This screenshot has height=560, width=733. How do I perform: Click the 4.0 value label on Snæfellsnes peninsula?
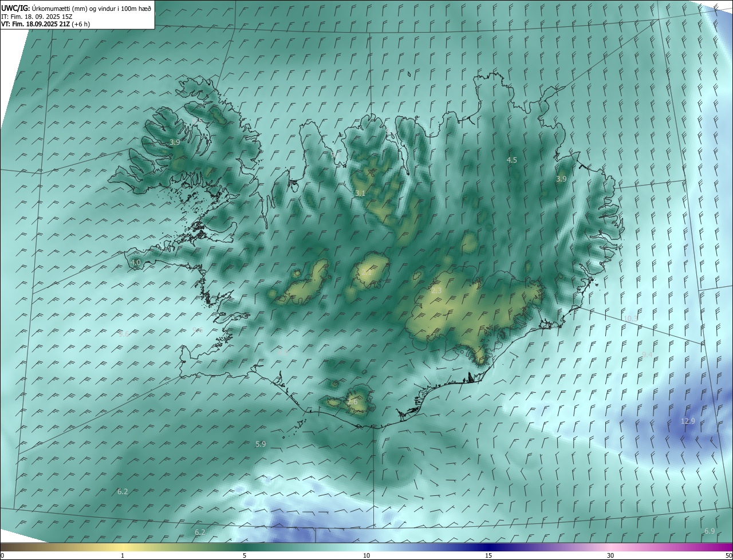point(136,263)
